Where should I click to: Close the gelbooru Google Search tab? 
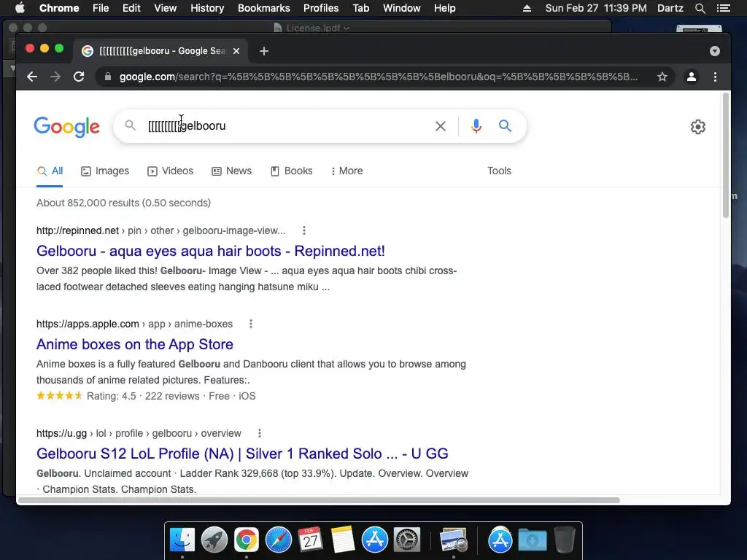tap(236, 51)
